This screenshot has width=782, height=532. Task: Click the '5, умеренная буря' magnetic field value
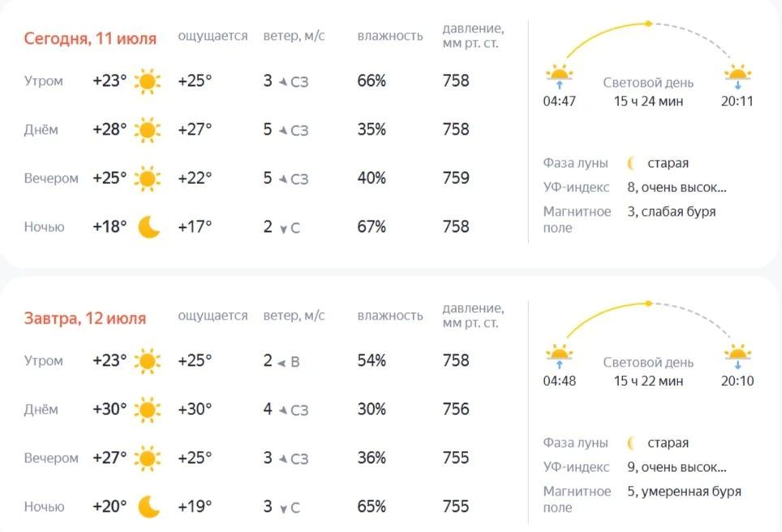(685, 491)
